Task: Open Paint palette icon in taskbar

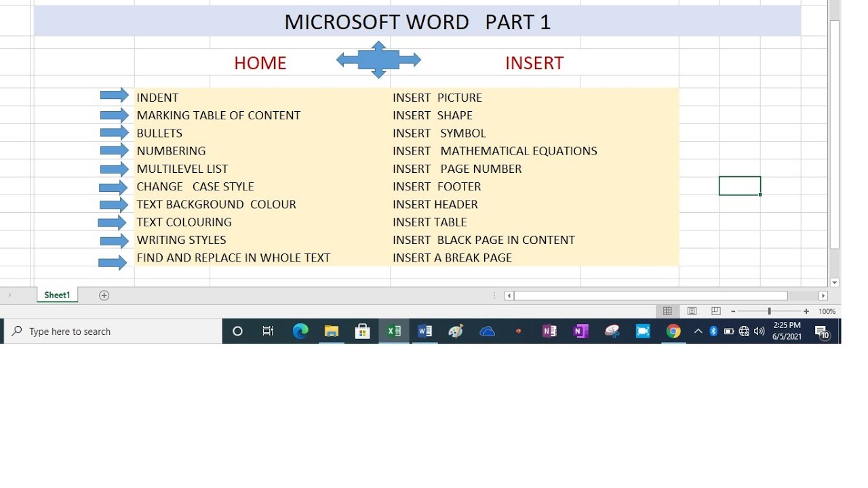Action: (456, 331)
